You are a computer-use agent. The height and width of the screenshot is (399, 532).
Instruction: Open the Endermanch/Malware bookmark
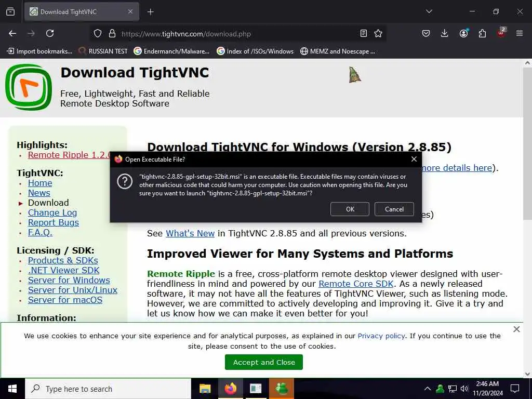point(171,51)
